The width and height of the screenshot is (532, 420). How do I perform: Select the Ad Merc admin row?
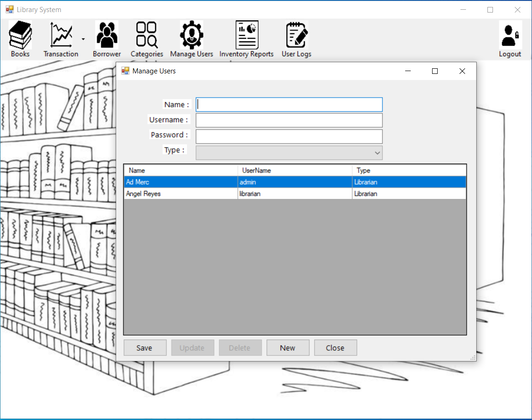tap(181, 182)
